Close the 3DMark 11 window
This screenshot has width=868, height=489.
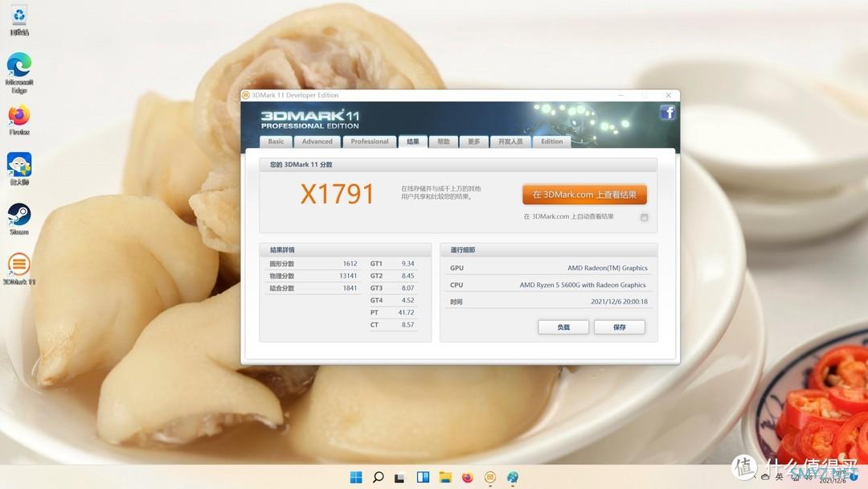[x=668, y=95]
